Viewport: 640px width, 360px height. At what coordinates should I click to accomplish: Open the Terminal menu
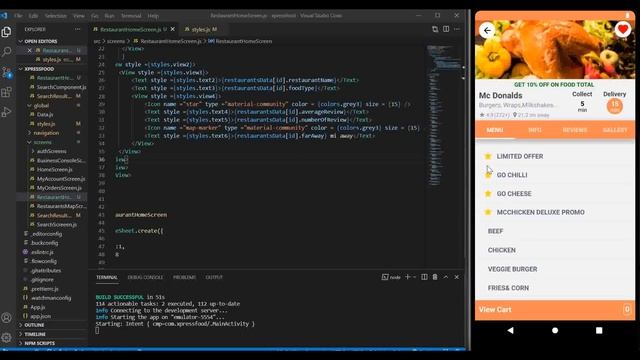(x=131, y=16)
